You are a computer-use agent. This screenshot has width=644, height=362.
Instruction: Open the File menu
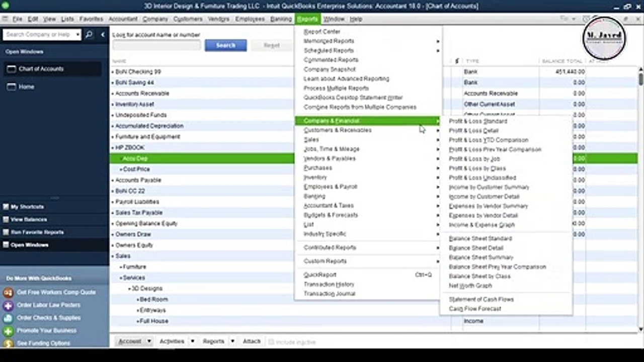pos(17,19)
